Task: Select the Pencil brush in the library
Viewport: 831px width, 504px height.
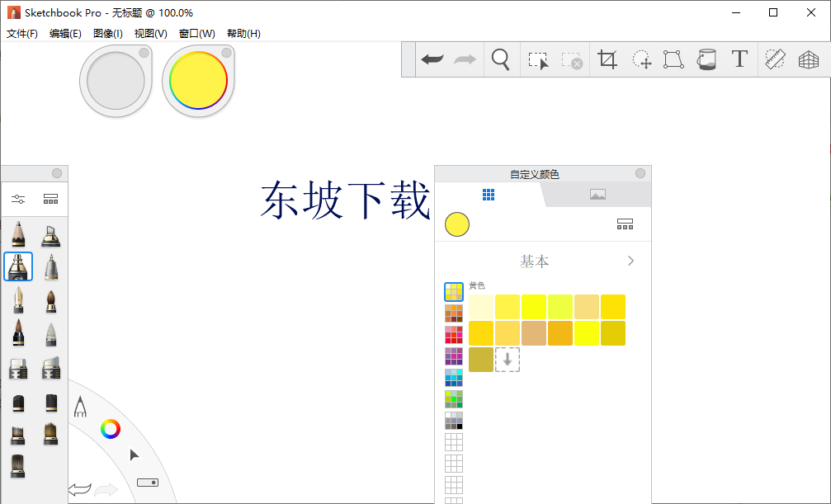Action: [x=18, y=235]
